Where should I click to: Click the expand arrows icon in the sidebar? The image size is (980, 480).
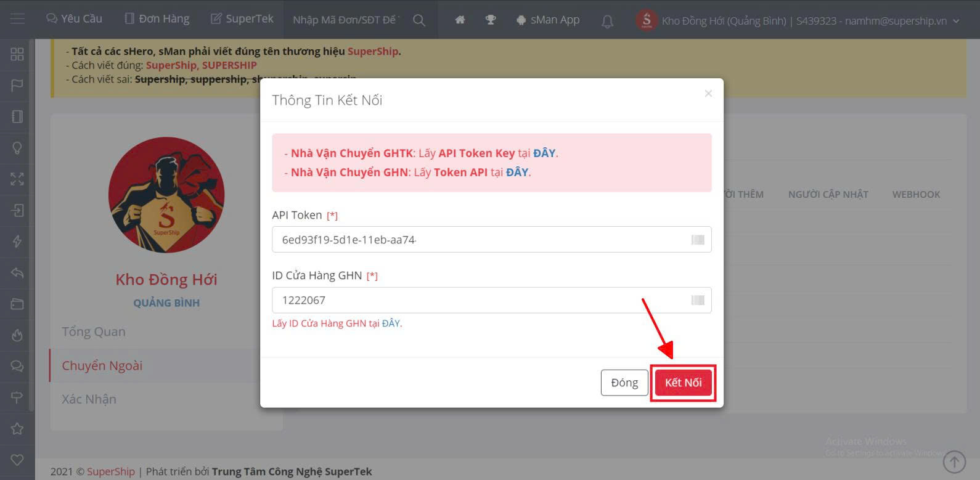tap(17, 179)
